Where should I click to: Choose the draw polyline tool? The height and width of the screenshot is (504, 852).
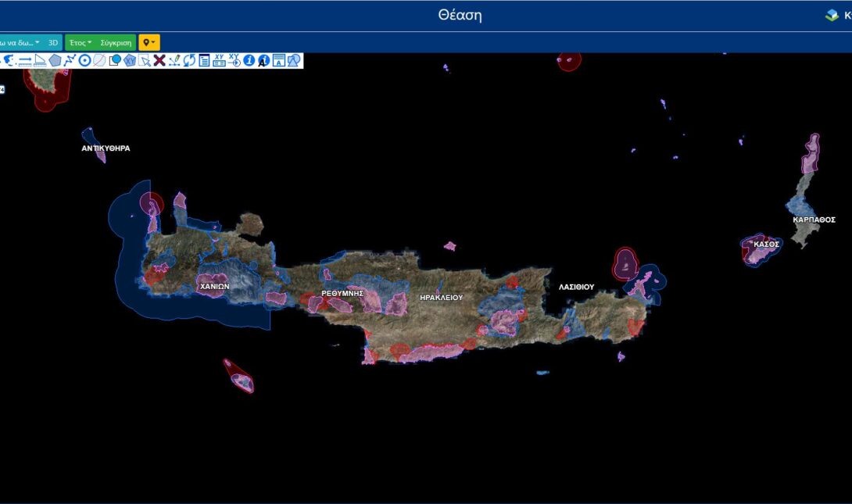pos(70,60)
